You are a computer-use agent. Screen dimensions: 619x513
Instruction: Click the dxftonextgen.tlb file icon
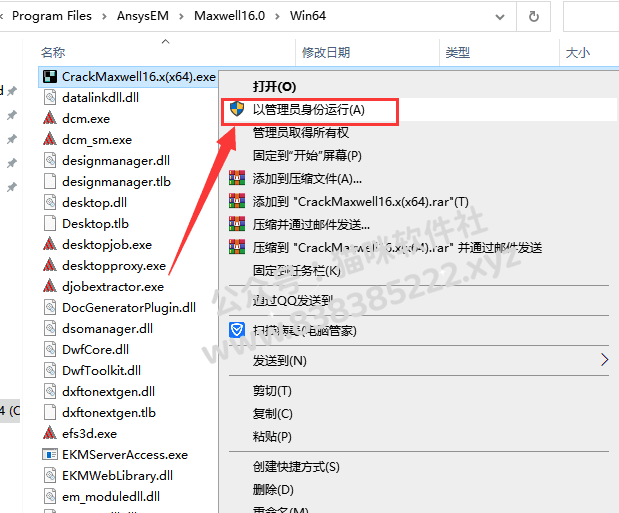(50, 412)
